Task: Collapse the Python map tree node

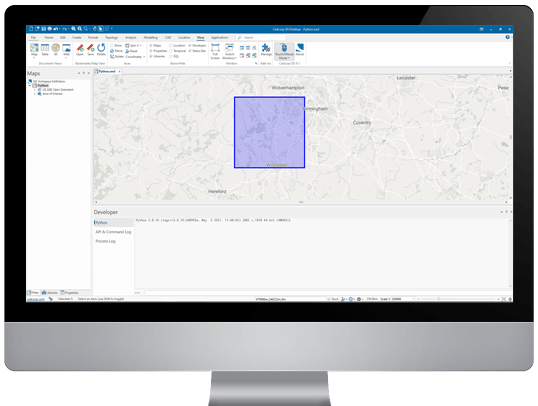Action: pyautogui.click(x=30, y=85)
